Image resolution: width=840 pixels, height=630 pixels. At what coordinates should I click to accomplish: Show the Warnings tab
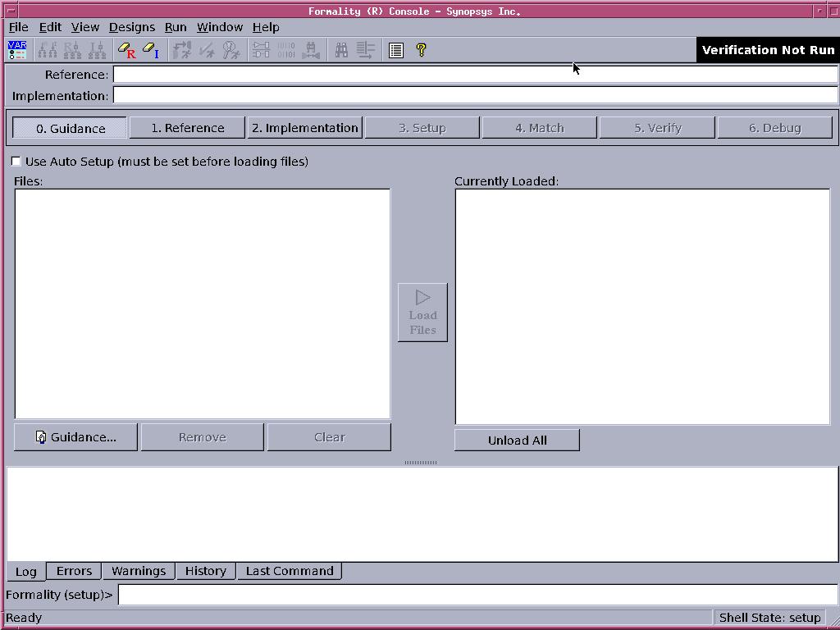tap(138, 571)
